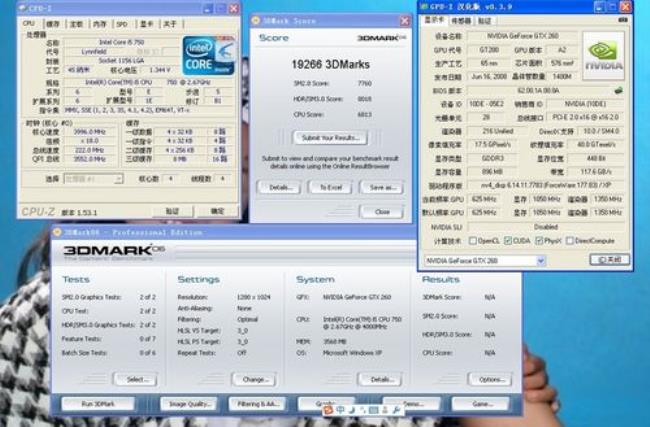Enable the OpenCL checkbox
Viewport: 650px width, 427px height.
click(473, 240)
